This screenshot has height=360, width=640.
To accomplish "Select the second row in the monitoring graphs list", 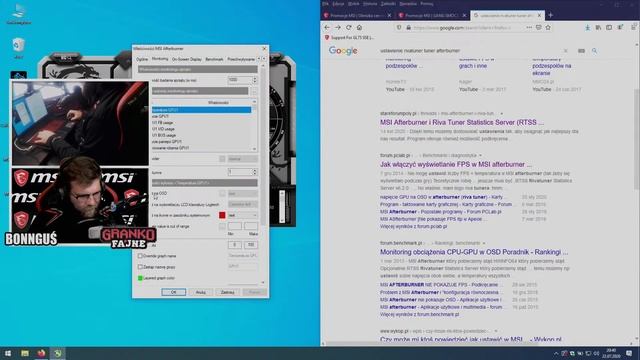I will coord(201,116).
